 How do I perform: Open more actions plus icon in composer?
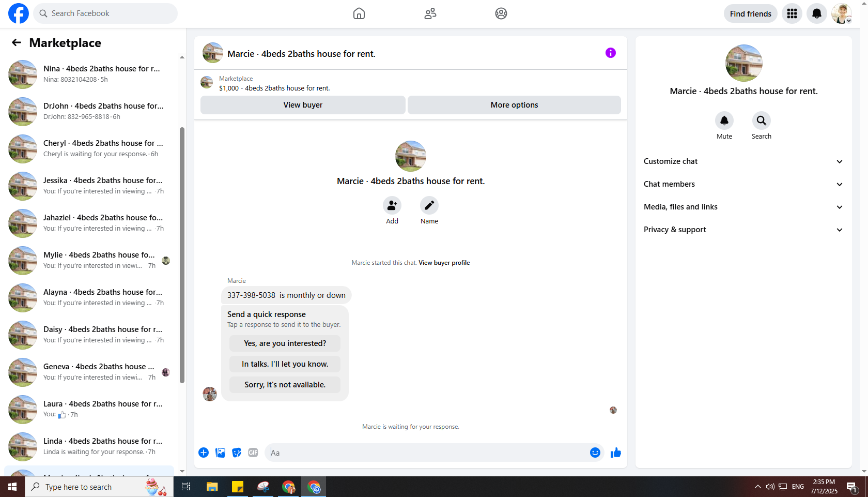coord(204,453)
